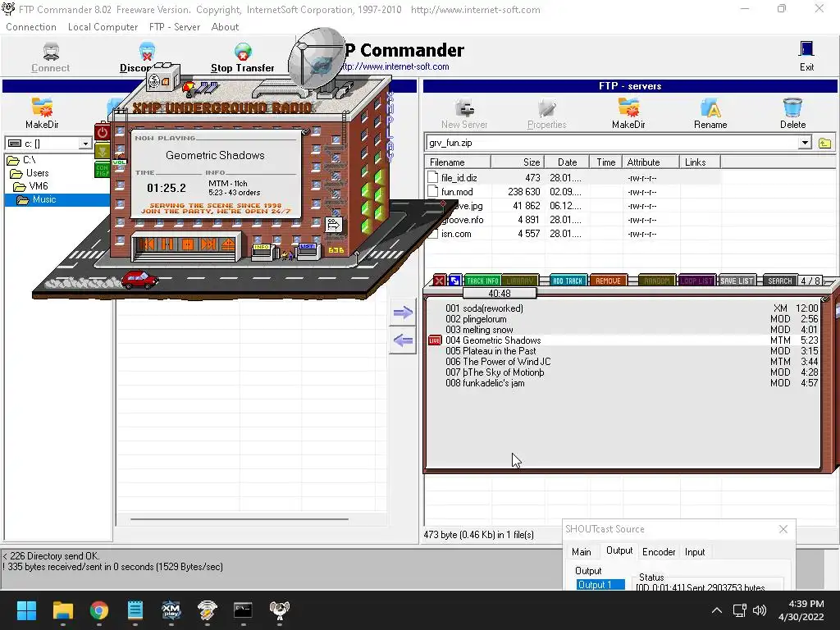840x630 pixels.
Task: Click download left-arrow transfer button
Action: (x=403, y=340)
